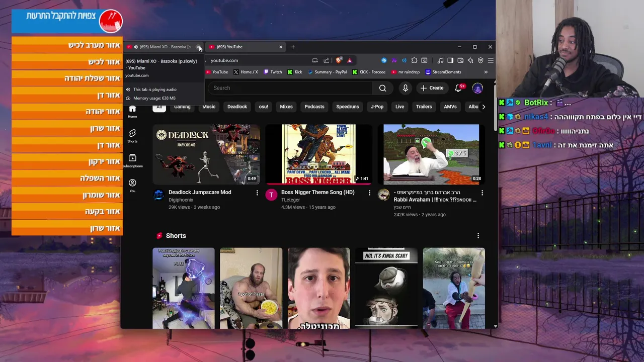Open the Brave Wallet icon
The width and height of the screenshot is (644, 362).
460,60
